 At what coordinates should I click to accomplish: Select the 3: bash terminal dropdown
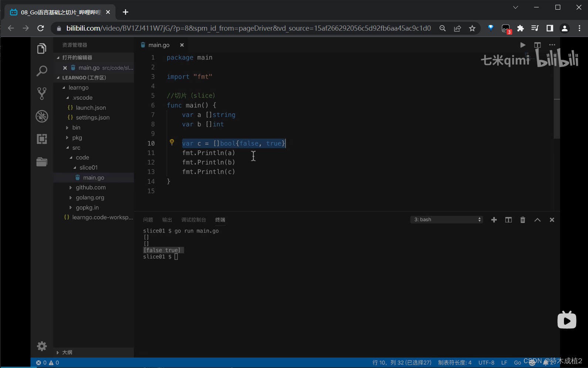click(x=447, y=220)
